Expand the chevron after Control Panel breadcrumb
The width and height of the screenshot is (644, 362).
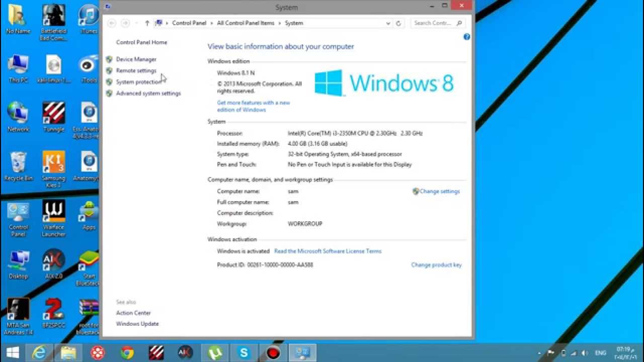(212, 23)
